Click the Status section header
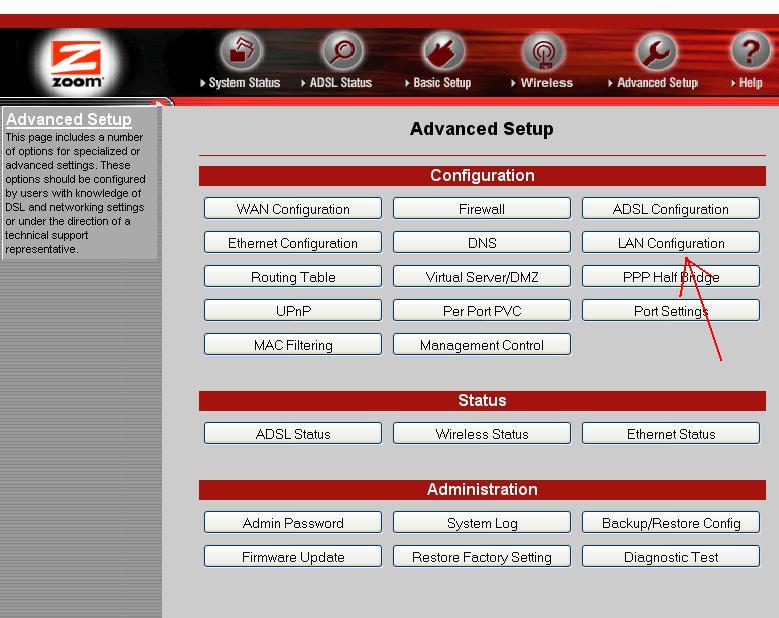 pyautogui.click(x=482, y=400)
